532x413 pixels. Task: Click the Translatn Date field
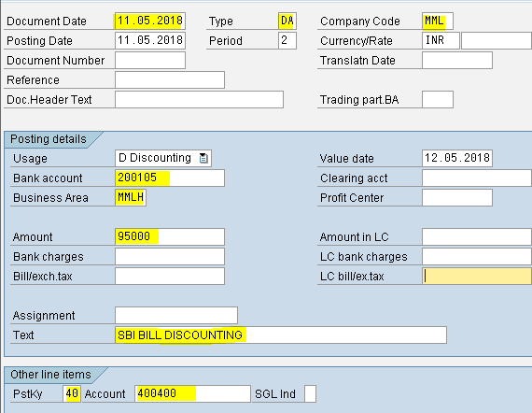coord(457,60)
